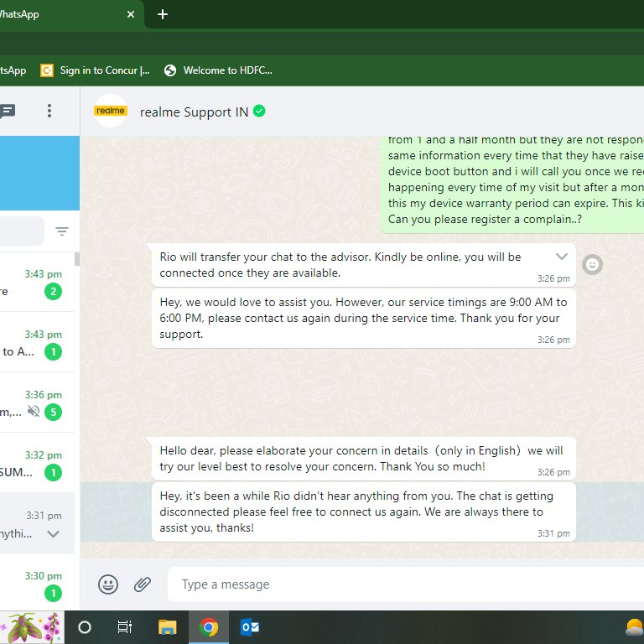
Task: Open the chat at 3:30 pm
Action: coord(37,584)
